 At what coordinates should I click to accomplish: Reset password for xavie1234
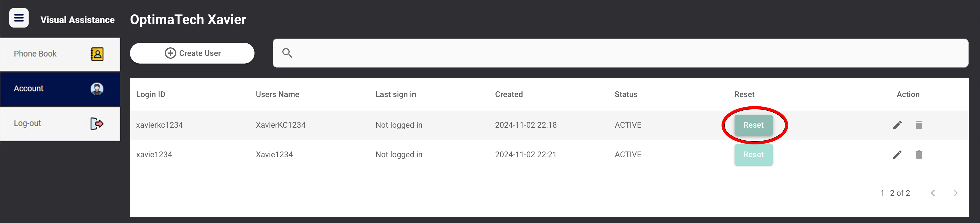pyautogui.click(x=753, y=155)
